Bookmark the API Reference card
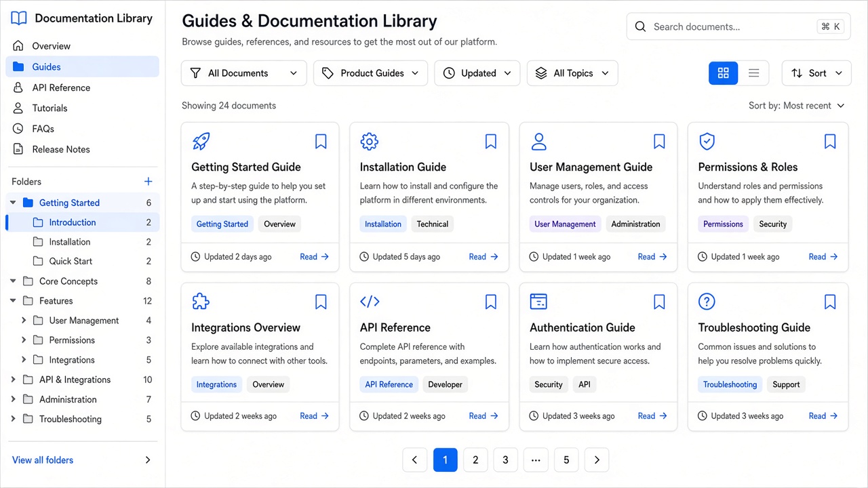 coord(491,302)
